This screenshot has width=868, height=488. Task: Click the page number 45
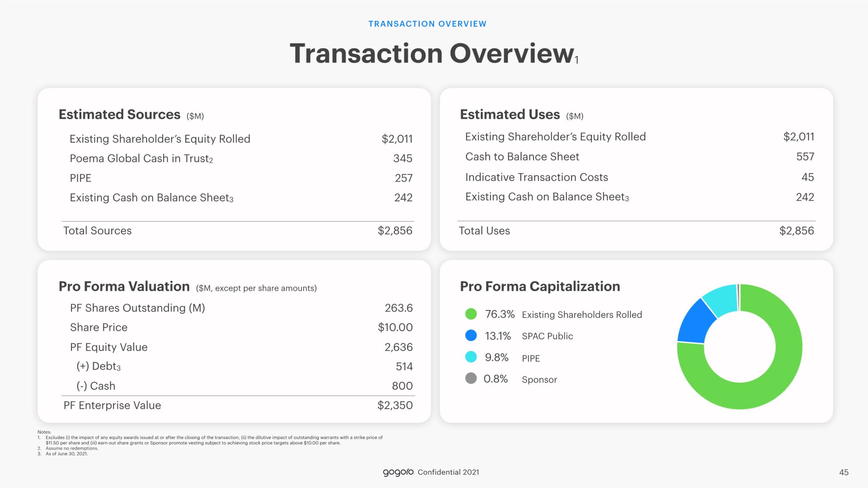(x=844, y=472)
